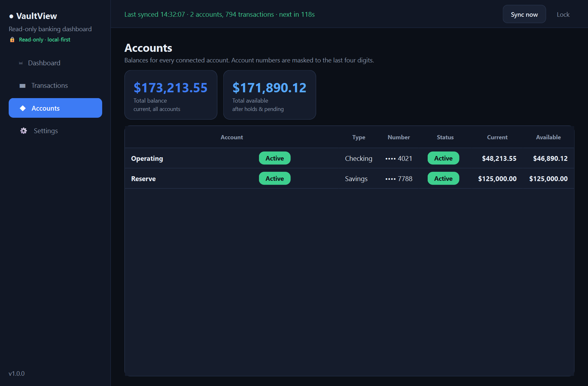Image resolution: width=588 pixels, height=386 pixels.
Task: Go to Transactions in the sidebar
Action: [x=55, y=86]
